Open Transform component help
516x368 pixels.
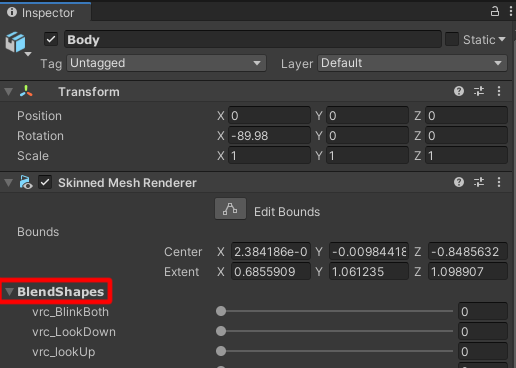459,91
